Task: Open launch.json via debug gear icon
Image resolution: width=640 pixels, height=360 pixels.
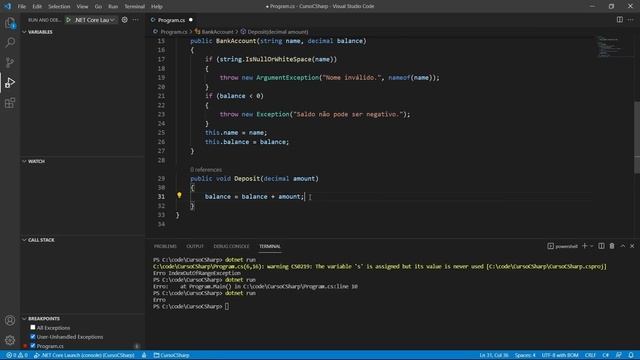Action: (x=124, y=20)
